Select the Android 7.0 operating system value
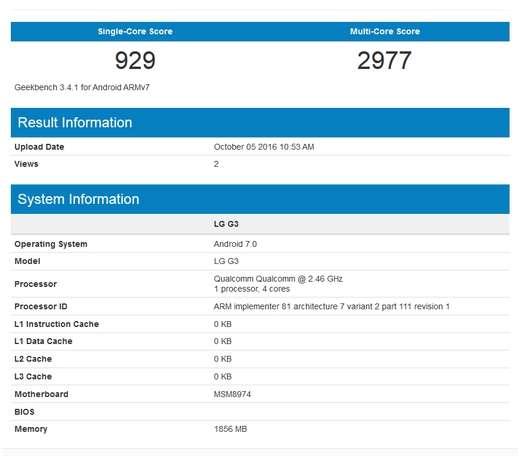 235,244
